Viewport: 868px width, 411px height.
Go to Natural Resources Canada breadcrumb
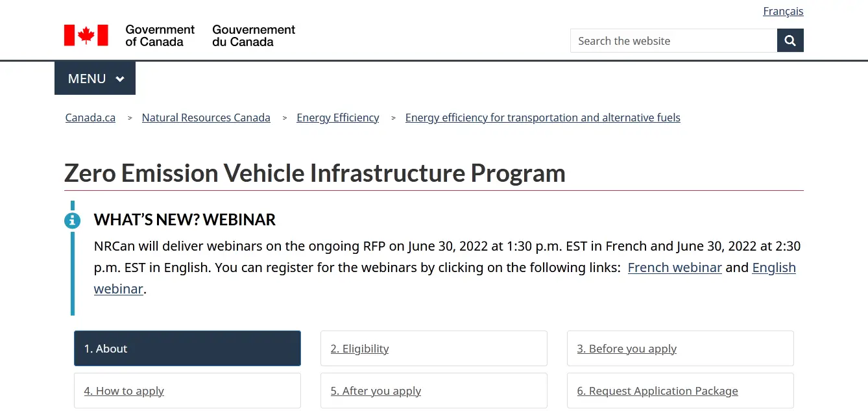206,118
